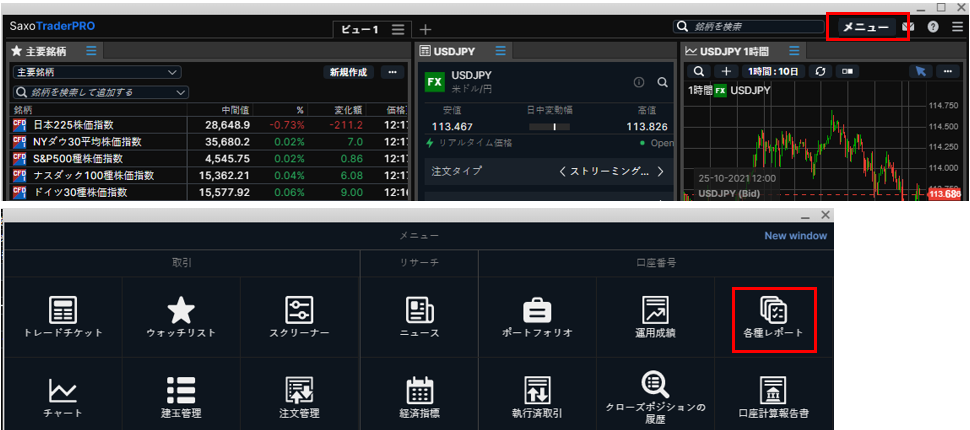Screen dimensions: 970x430
Task: Open the 建玉管理 menu tile
Action: click(x=181, y=396)
